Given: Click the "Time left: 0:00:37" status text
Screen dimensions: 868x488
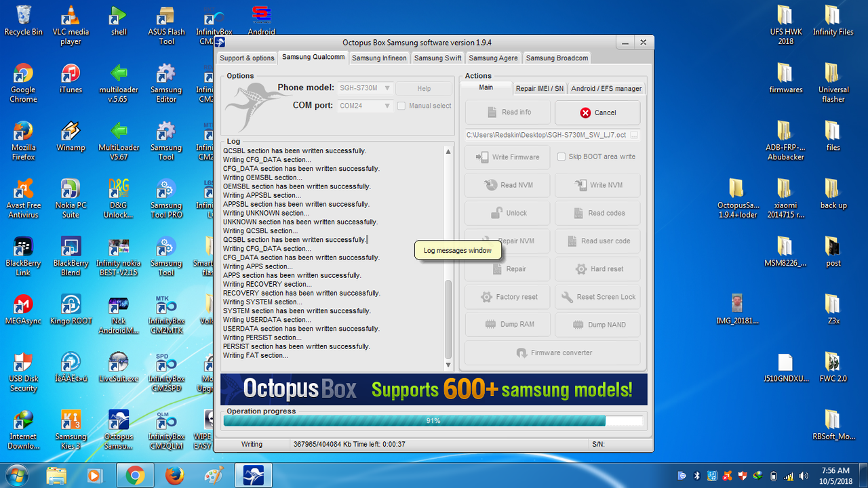Looking at the screenshot, I should click(x=379, y=445).
